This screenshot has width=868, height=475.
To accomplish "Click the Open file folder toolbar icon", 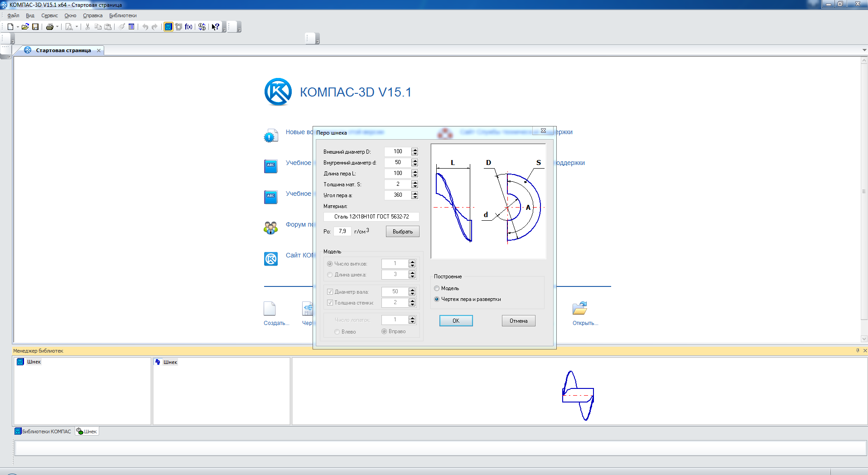I will tap(25, 27).
